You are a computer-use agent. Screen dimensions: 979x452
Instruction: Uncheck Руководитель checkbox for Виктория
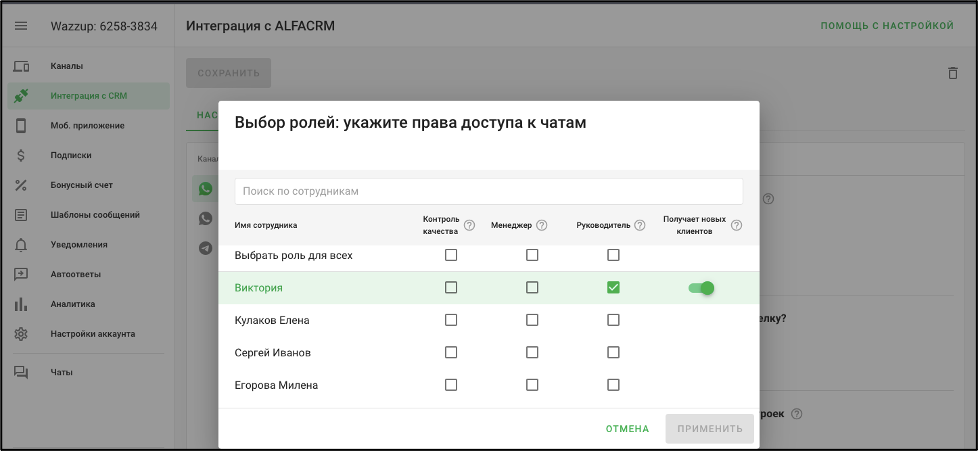click(613, 288)
